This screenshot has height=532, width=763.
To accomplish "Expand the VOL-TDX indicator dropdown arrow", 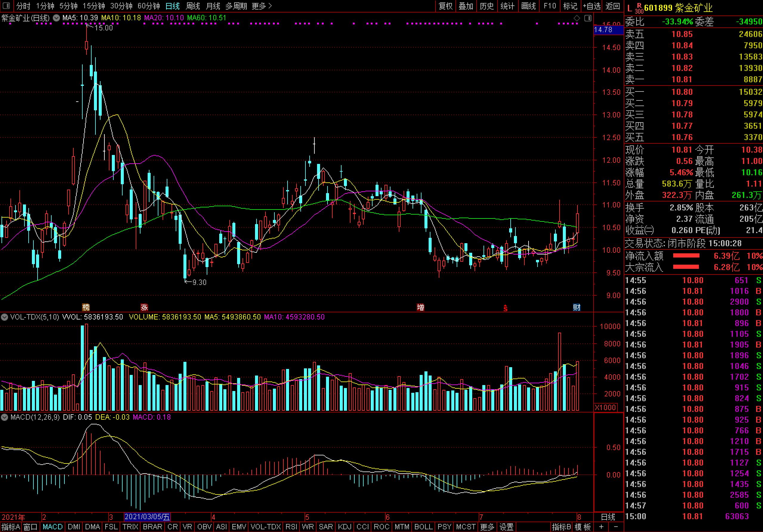I will [4, 317].
